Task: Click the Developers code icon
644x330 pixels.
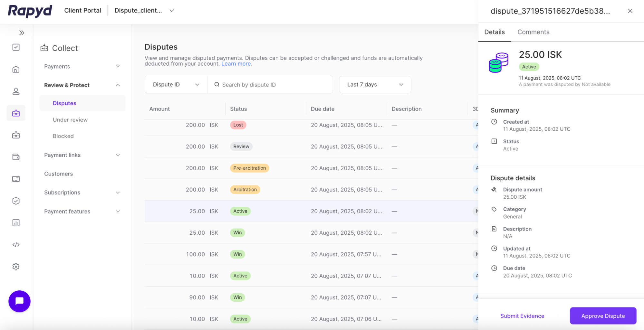Action: (x=16, y=244)
